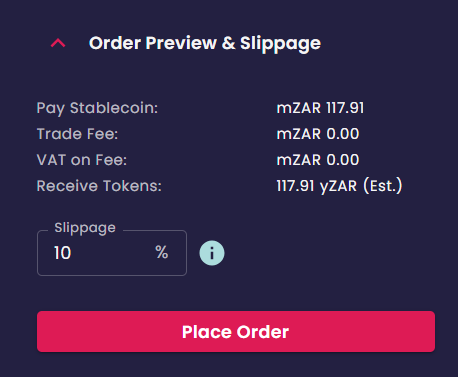Click the Order Preview & Slippage heading
The width and height of the screenshot is (458, 377).
pos(205,44)
